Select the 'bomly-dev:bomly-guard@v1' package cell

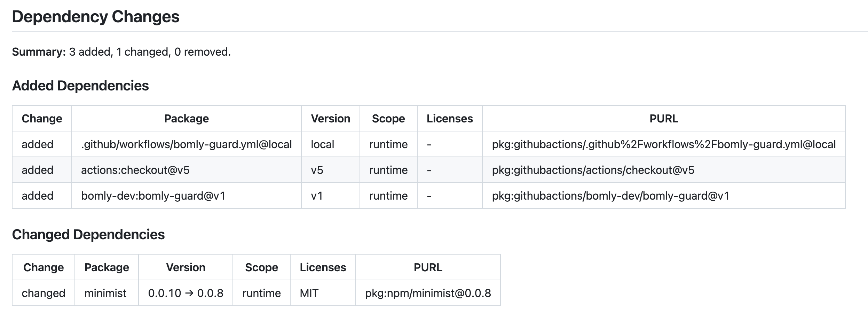[187, 196]
